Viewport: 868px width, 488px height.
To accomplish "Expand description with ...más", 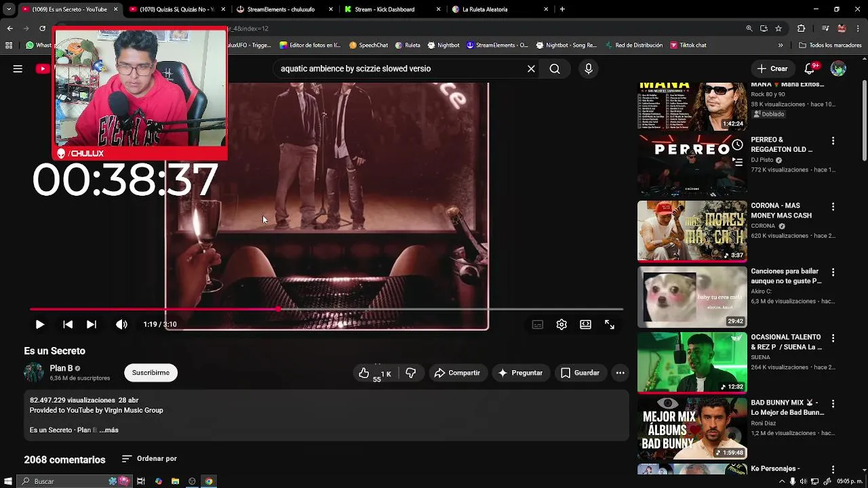I will click(x=108, y=430).
